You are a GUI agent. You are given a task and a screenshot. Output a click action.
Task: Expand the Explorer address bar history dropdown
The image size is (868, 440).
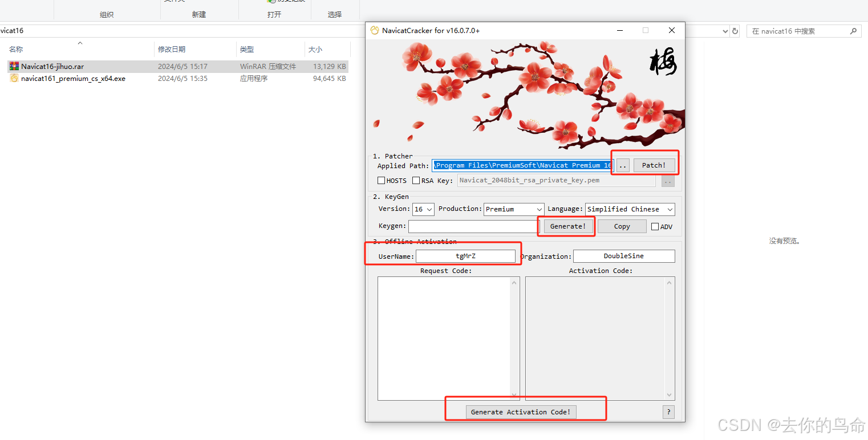[x=725, y=31]
